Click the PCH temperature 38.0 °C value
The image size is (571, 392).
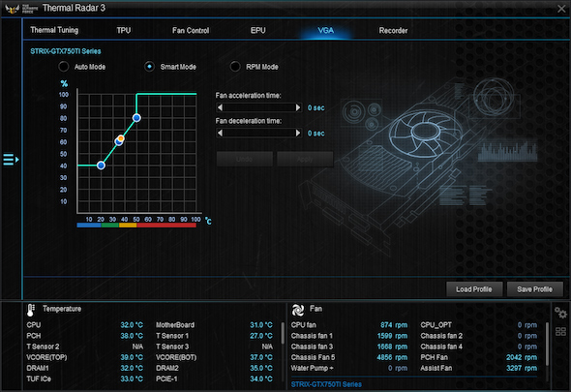pyautogui.click(x=132, y=336)
